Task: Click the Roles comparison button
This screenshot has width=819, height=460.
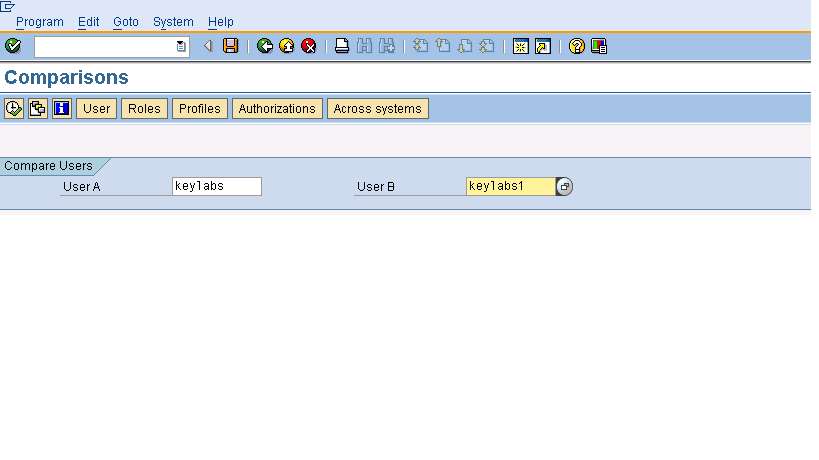Action: [x=144, y=109]
